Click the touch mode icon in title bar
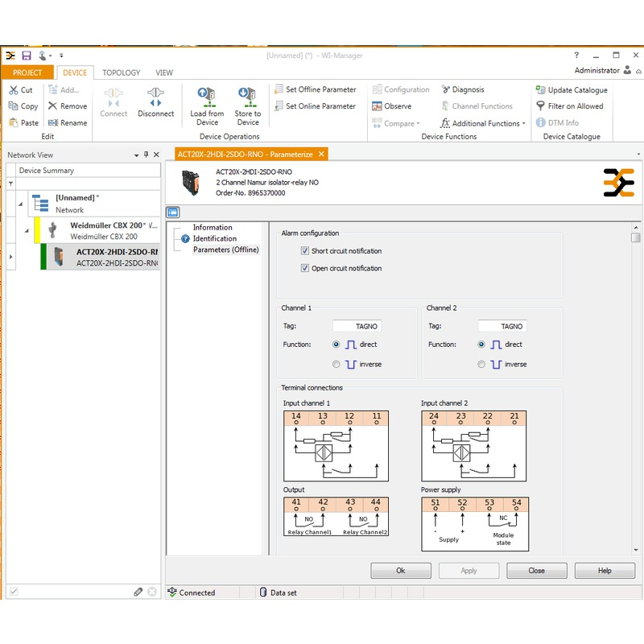The height and width of the screenshot is (644, 644). coord(43,56)
